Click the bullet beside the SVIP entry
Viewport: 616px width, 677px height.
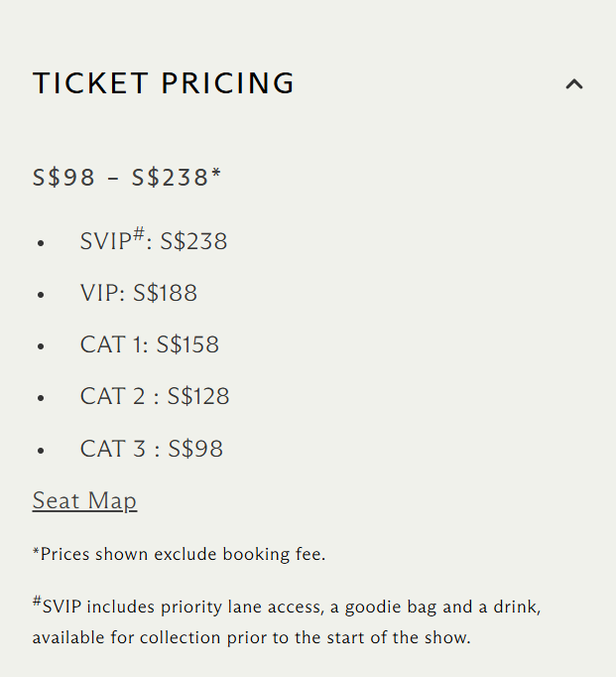[x=41, y=243]
